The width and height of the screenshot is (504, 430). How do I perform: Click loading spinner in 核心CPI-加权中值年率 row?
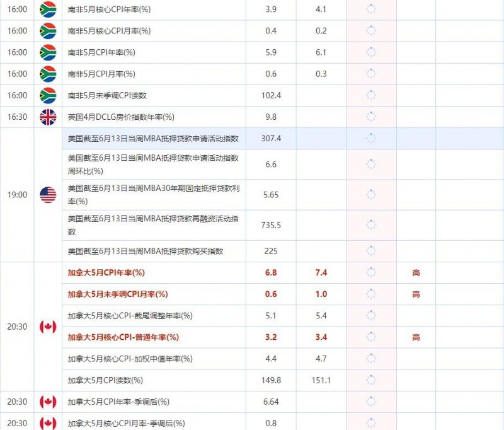(371, 359)
